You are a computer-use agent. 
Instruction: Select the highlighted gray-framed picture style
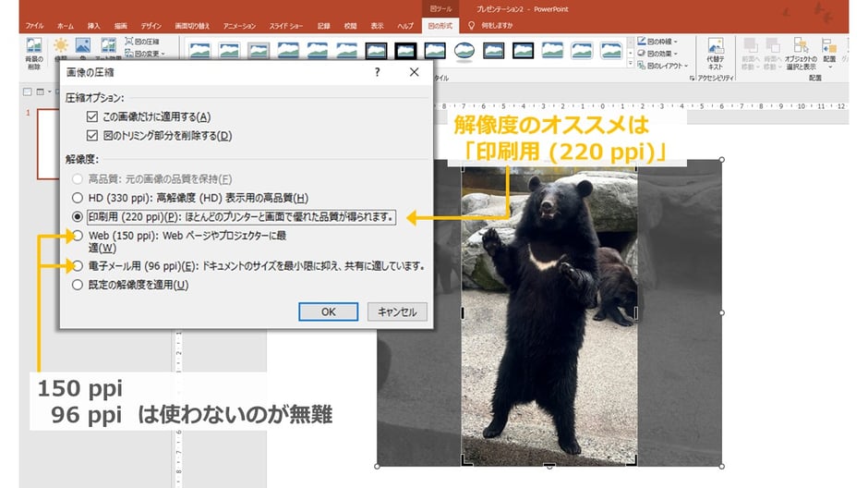[259, 51]
